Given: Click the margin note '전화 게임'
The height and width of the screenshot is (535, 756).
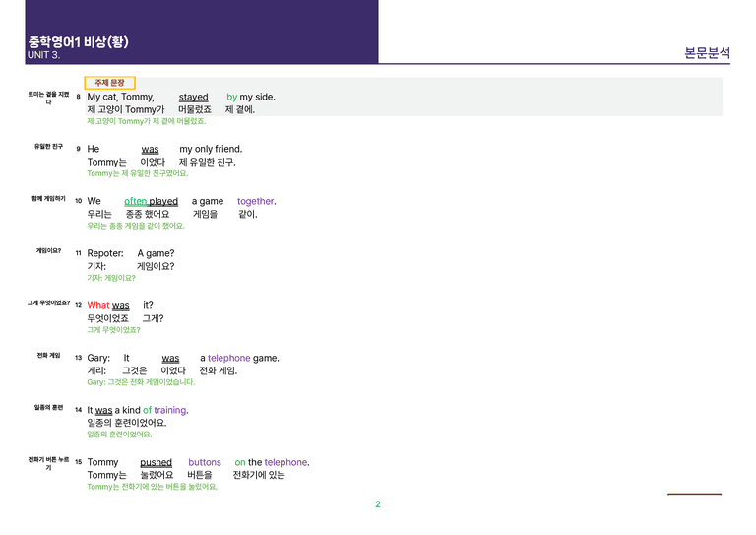Looking at the screenshot, I should point(48,355).
